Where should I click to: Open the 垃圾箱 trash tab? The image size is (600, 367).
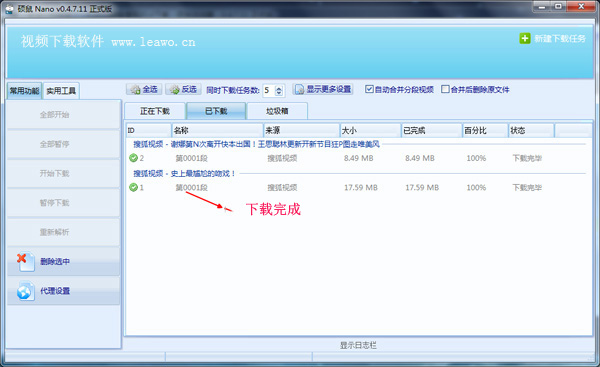[x=277, y=111]
